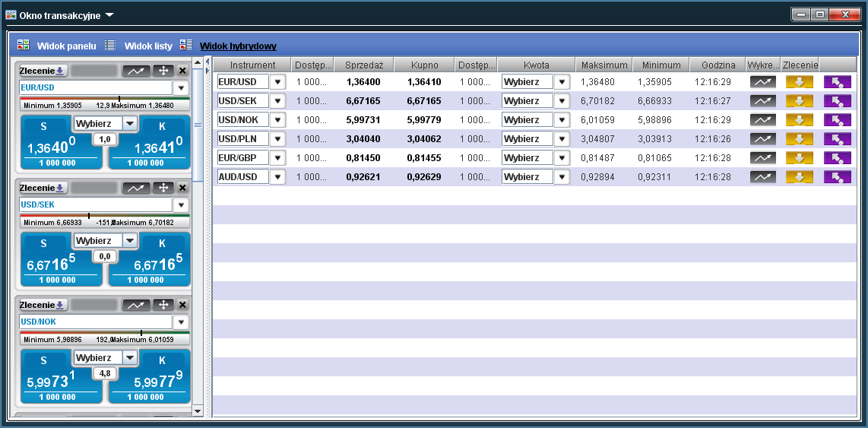Click purple icon in EUR/GBP row
This screenshot has width=868, height=428.
(838, 158)
